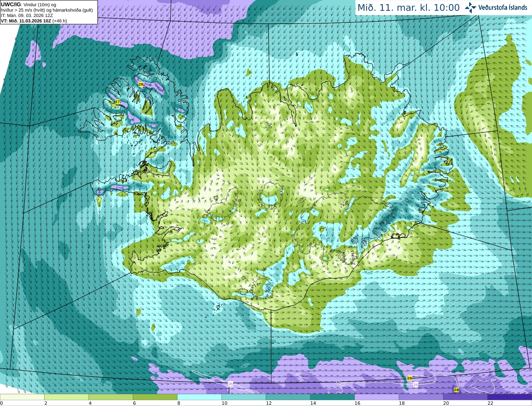Click the 'VT: Mið. 11.03.2026 10Z (+46 h)' line

coord(34,21)
